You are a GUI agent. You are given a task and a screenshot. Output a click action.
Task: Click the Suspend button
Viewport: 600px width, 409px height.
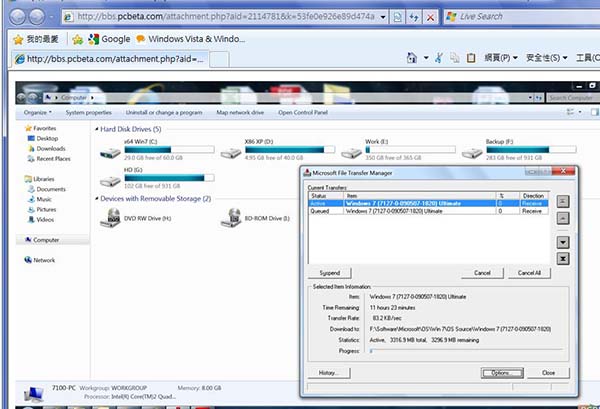[x=329, y=273]
